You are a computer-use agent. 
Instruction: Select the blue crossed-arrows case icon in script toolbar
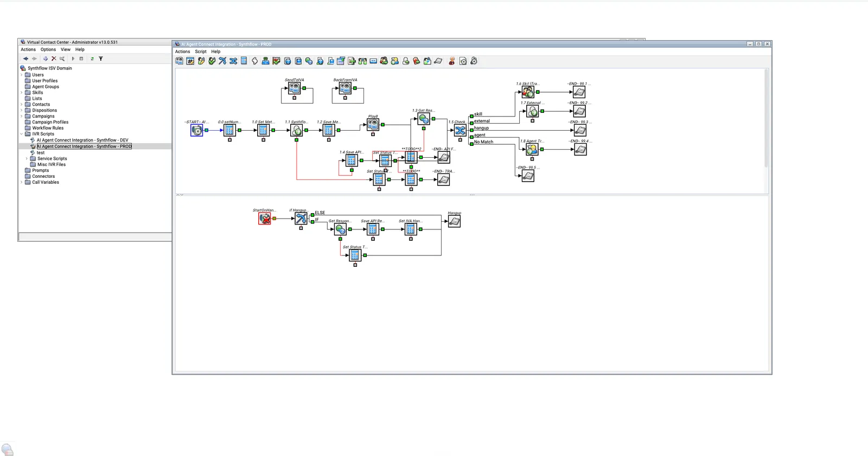pyautogui.click(x=233, y=61)
